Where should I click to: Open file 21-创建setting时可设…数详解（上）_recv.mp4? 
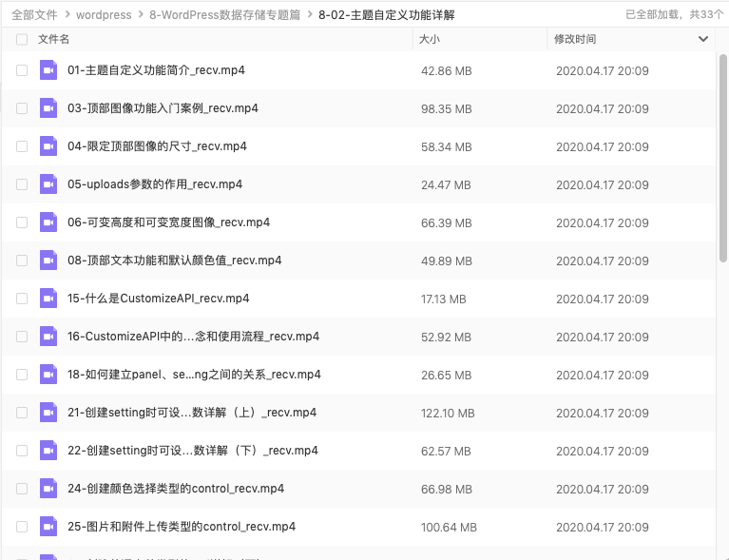pyautogui.click(x=192, y=413)
